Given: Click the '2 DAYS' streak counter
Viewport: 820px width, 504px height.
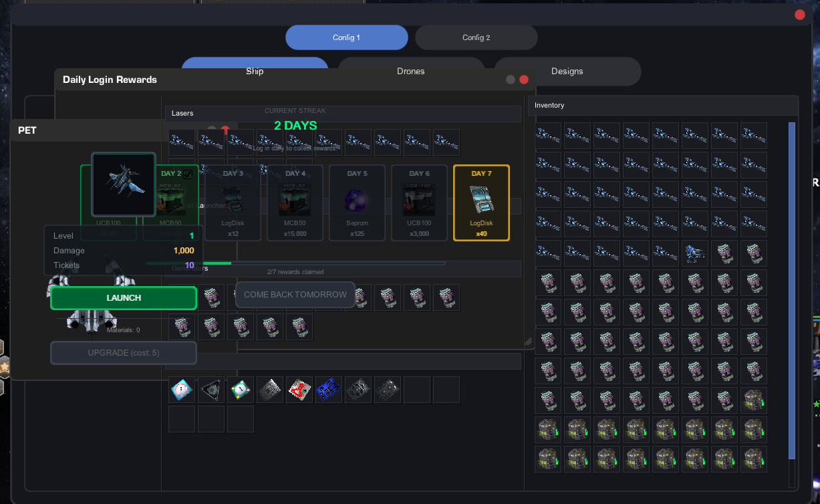Looking at the screenshot, I should coord(295,125).
